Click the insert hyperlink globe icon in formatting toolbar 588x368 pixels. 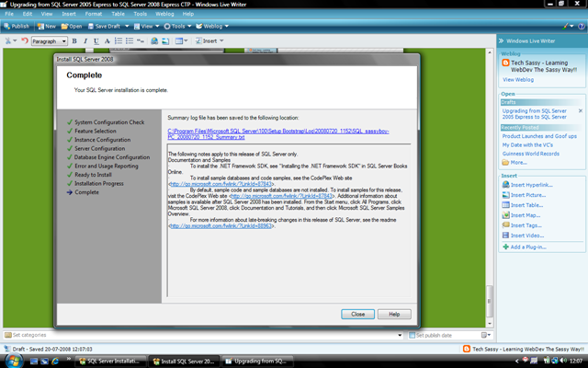click(x=154, y=40)
